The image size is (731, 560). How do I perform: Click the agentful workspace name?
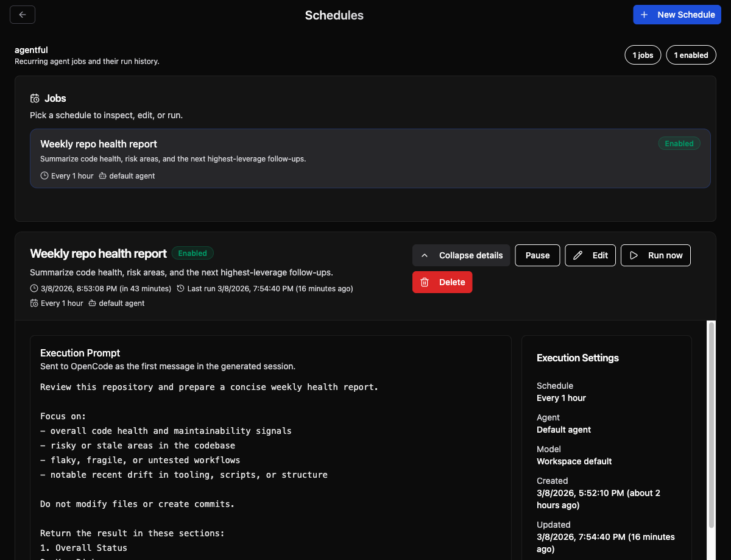coord(31,50)
